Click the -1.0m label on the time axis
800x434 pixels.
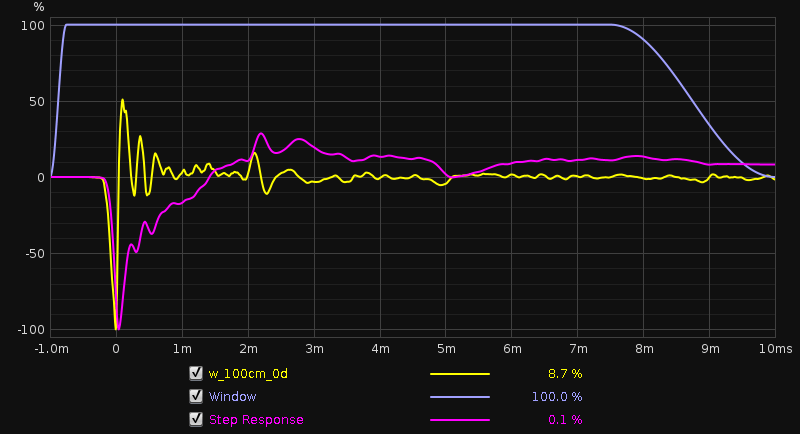coord(52,349)
